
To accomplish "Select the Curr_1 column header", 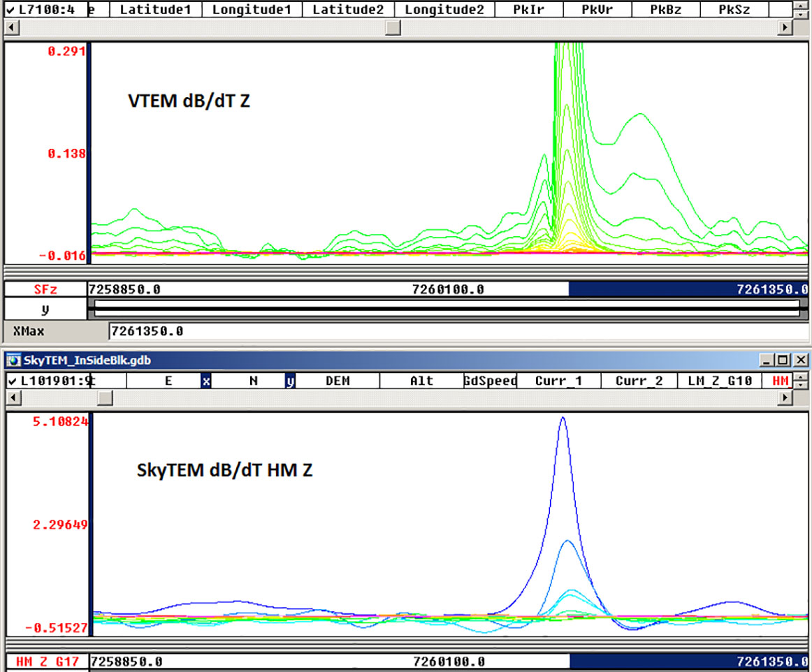I will [559, 381].
